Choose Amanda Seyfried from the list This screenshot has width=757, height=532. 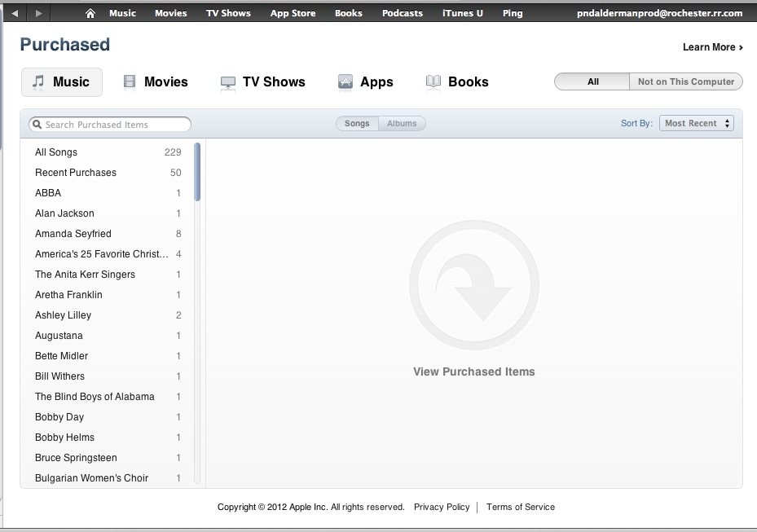click(108, 234)
